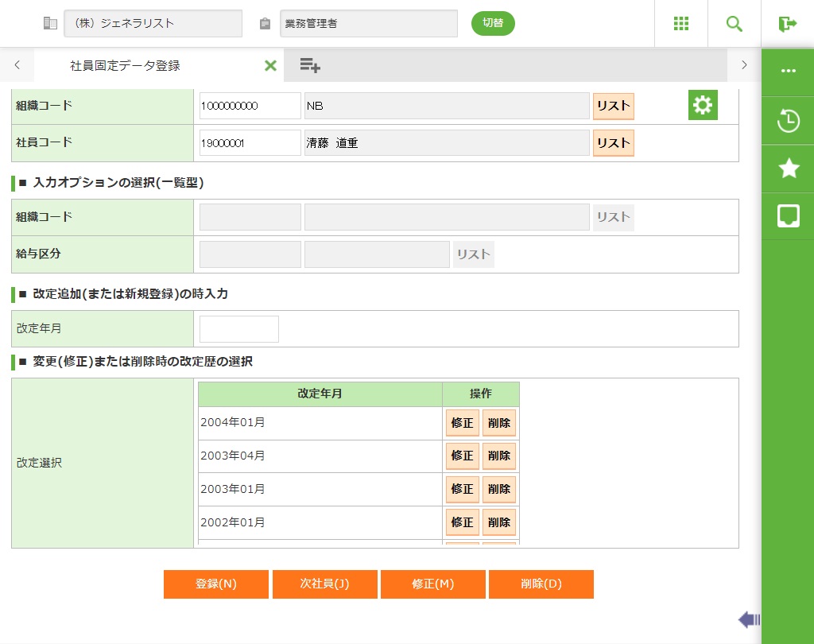Close the 社員固定データ登録 tab

coord(270,65)
